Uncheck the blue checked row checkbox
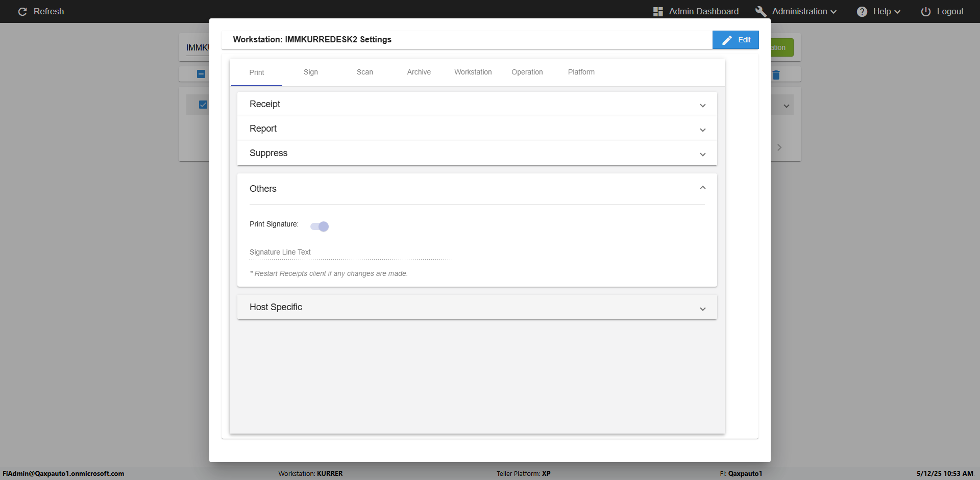The width and height of the screenshot is (980, 480). tap(203, 105)
